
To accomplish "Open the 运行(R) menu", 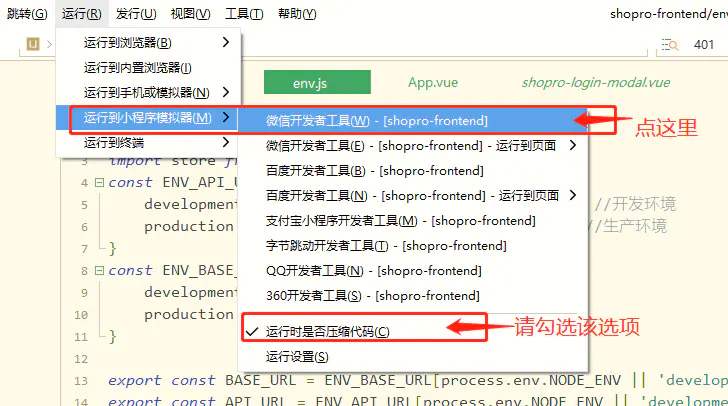I will [x=82, y=14].
